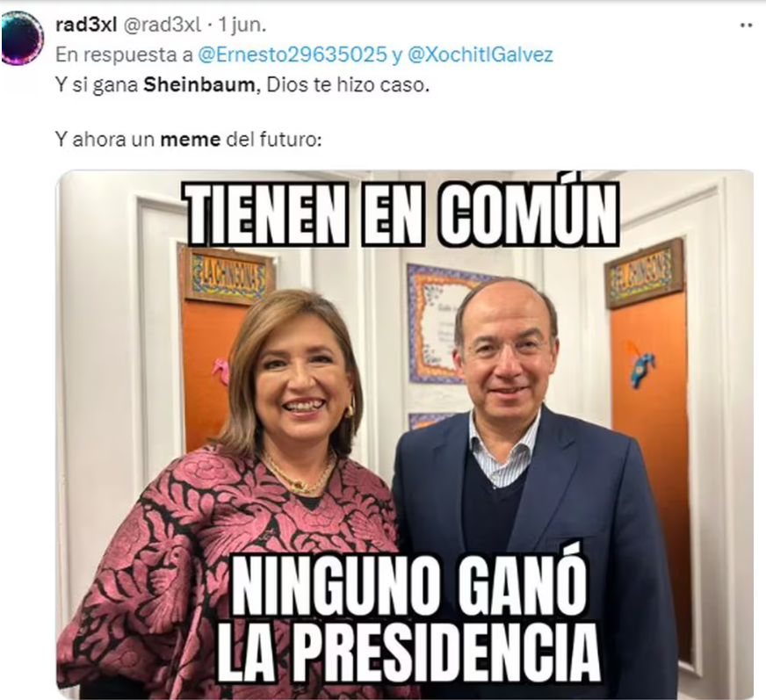Screen dimensions: 766x700
Task: Click the "En respuesta a" label
Action: [125, 54]
